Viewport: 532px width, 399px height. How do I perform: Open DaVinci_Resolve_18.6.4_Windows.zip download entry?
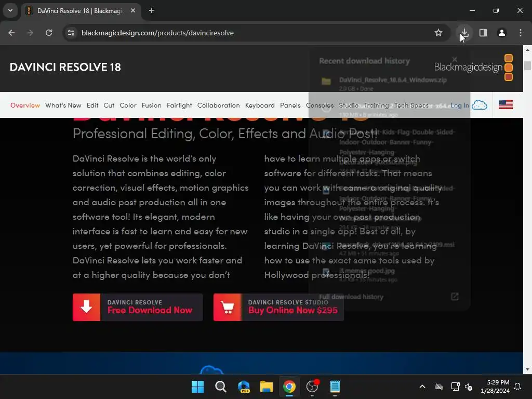(x=389, y=84)
